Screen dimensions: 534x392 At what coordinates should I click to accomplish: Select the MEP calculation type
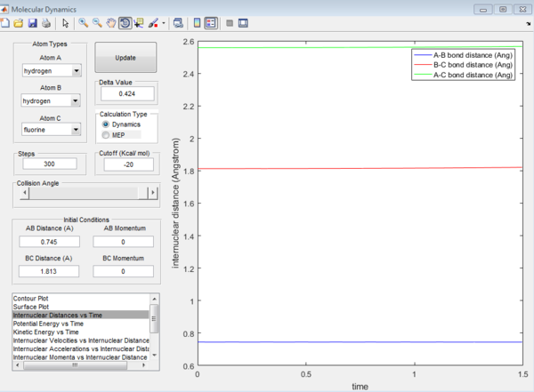click(x=114, y=135)
